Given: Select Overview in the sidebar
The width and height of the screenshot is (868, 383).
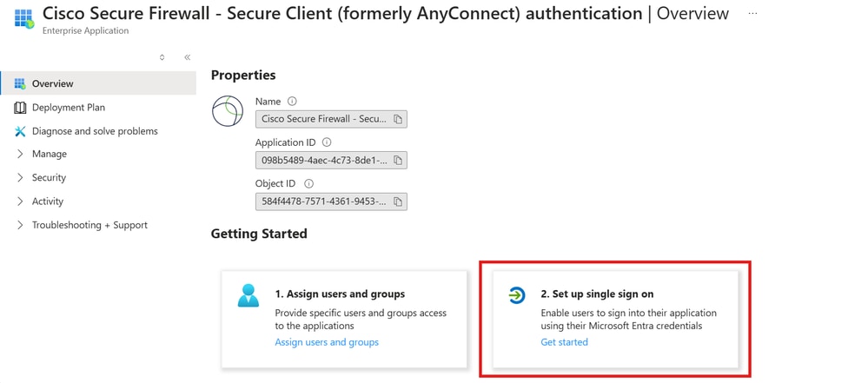Looking at the screenshot, I should [98, 83].
